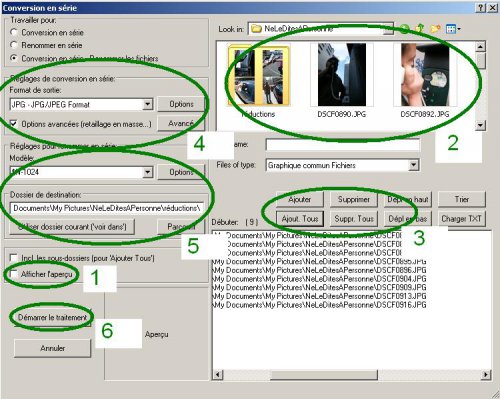Toggle 'Options avancées (retaillage en masse...)' checkbox
This screenshot has height=399, width=500.
(x=14, y=124)
